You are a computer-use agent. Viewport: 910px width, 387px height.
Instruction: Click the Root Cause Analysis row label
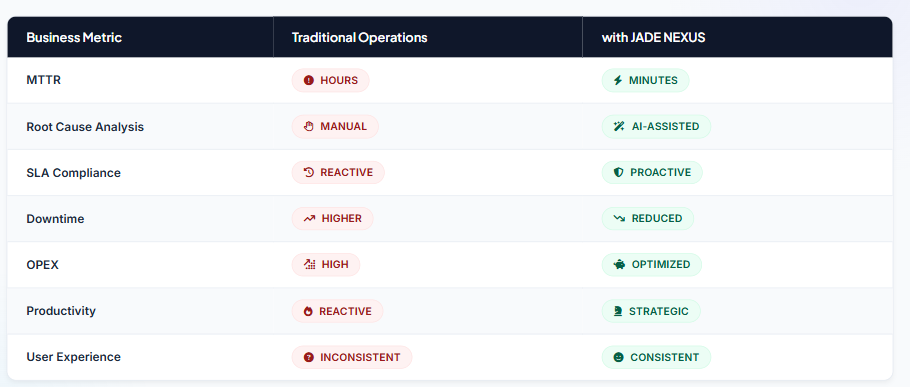(x=85, y=126)
